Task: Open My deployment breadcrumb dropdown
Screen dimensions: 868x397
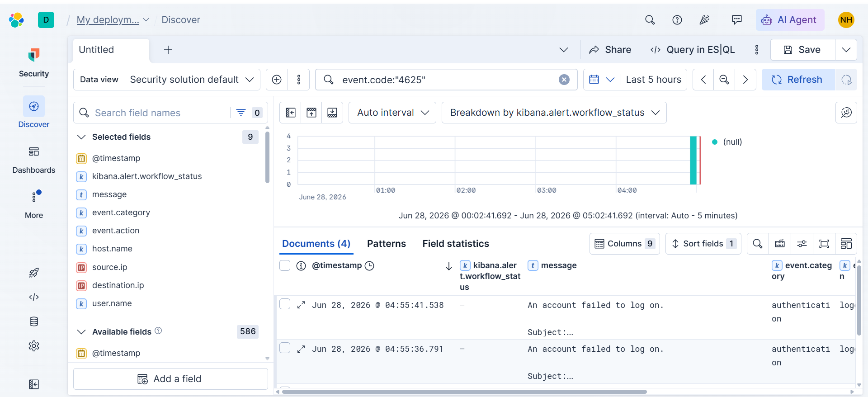Action: coord(146,20)
